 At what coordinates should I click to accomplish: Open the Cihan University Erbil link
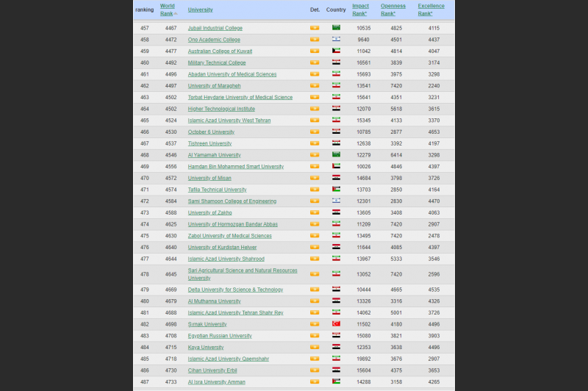click(x=217, y=370)
